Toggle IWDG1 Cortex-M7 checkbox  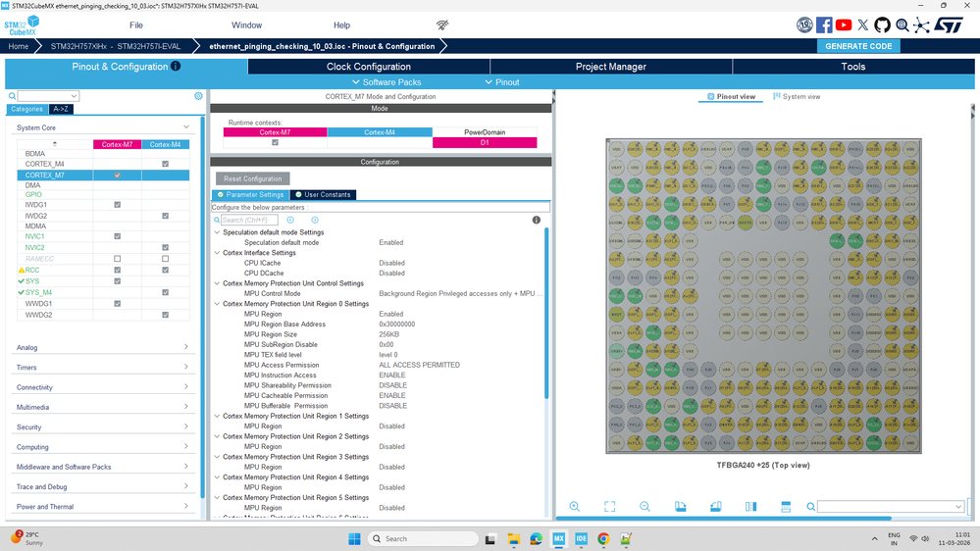(118, 204)
